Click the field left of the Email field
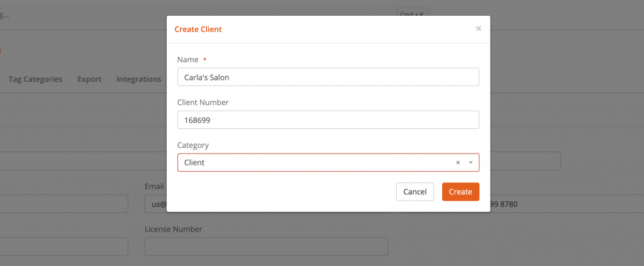The image size is (644, 266). click(63, 204)
